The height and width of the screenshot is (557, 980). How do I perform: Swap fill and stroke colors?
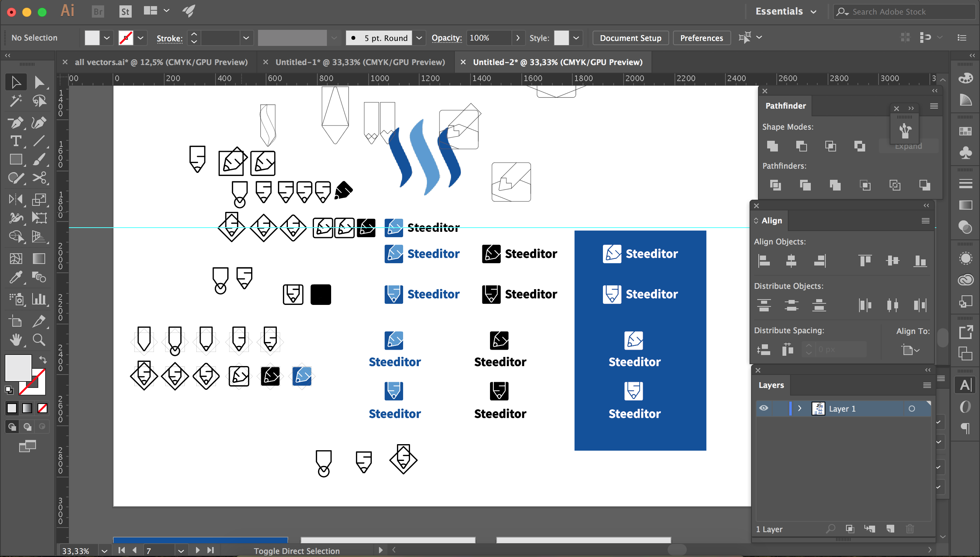pos(43,360)
